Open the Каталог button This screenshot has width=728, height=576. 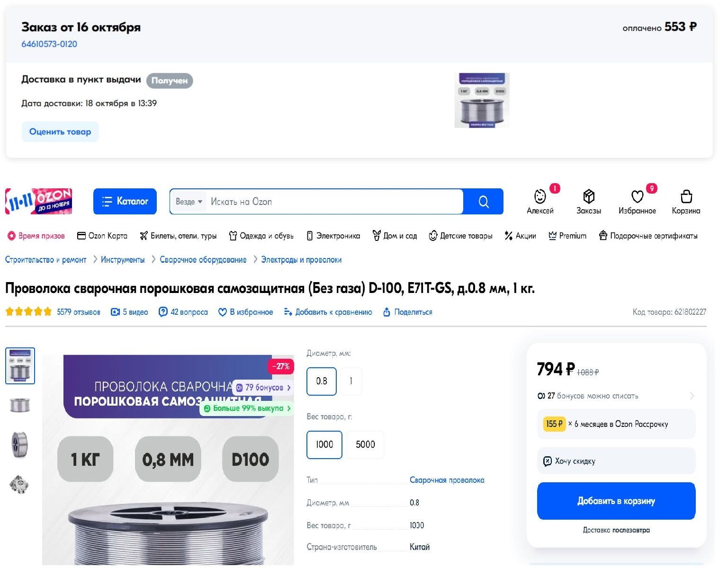pyautogui.click(x=125, y=201)
